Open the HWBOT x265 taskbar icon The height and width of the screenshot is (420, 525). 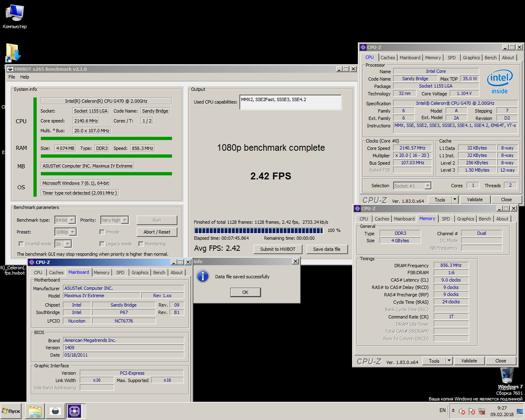[x=56, y=411]
